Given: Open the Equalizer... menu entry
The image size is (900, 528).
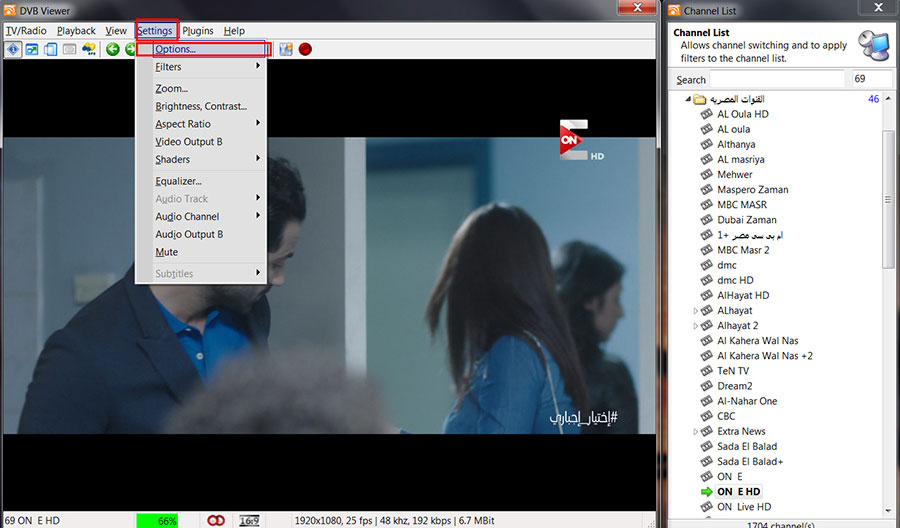Looking at the screenshot, I should [x=201, y=181].
